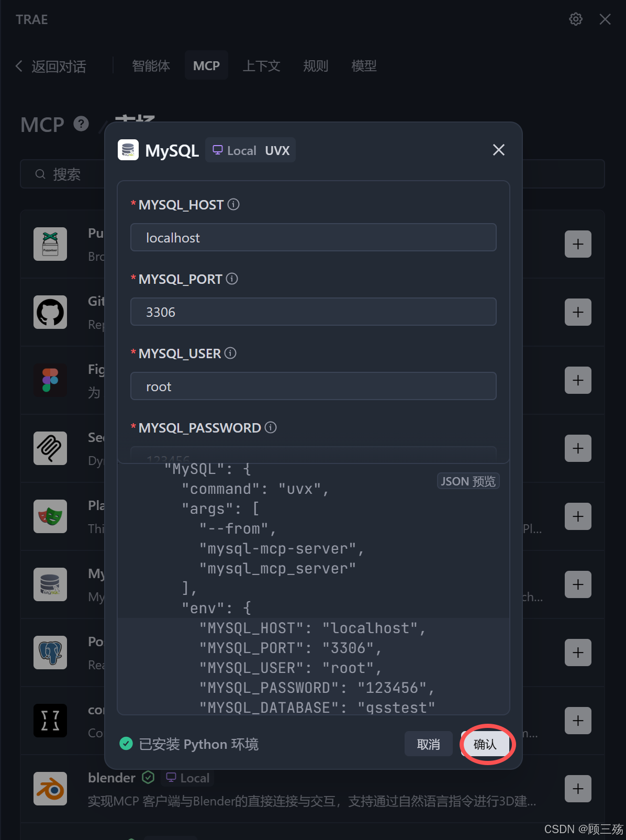Add the Puppeteer server with plus button

pyautogui.click(x=578, y=244)
